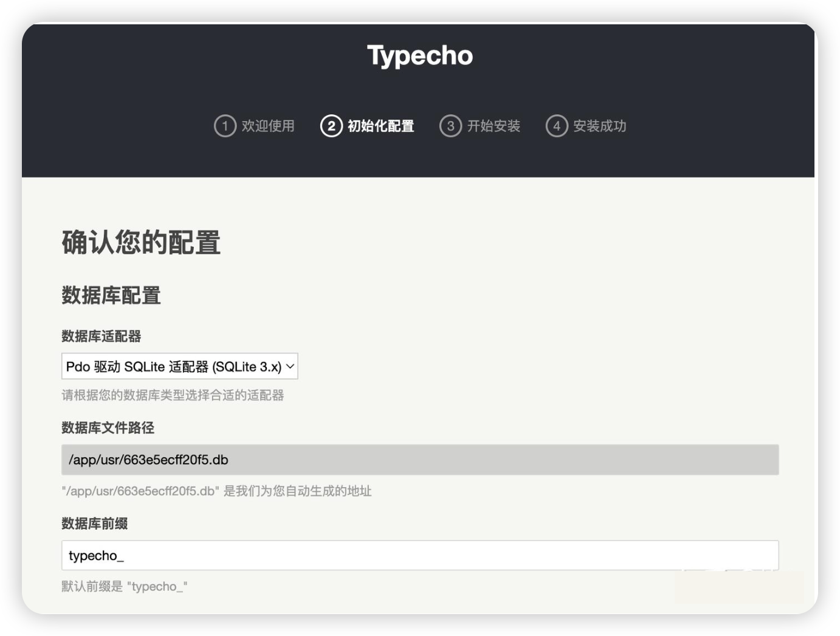This screenshot has width=840, height=636.
Task: Go to the 开始安装 step label
Action: (494, 126)
